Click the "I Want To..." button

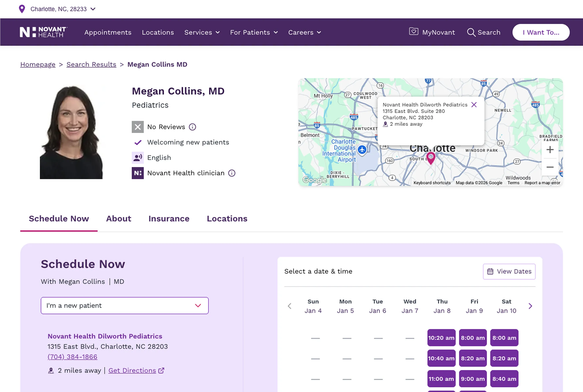tap(541, 32)
